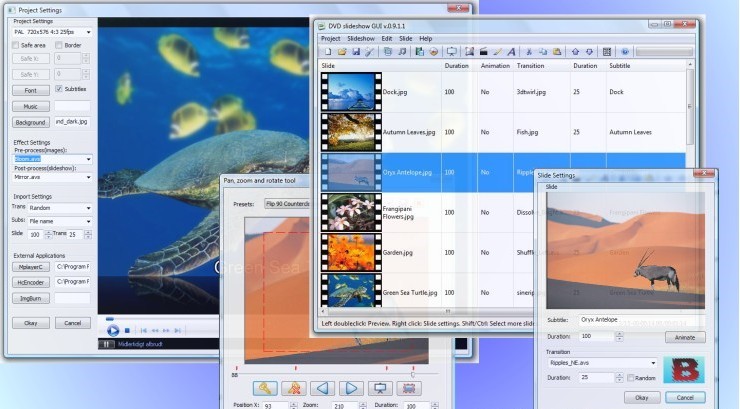
Task: Click the letter A text icon
Action: pyautogui.click(x=511, y=52)
